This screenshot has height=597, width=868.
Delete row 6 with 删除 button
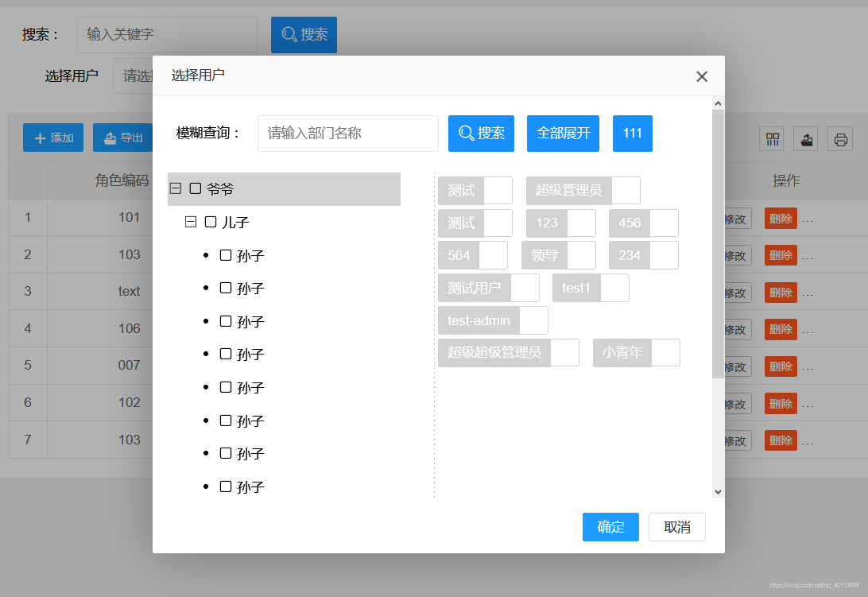click(x=781, y=403)
